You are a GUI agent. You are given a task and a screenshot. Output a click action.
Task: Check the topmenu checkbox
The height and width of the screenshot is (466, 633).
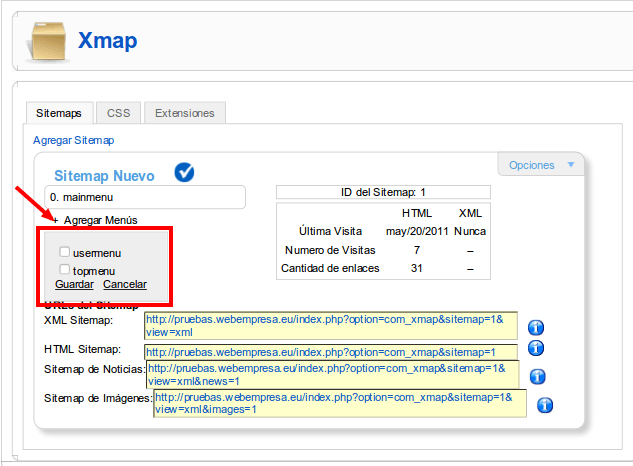[65, 269]
